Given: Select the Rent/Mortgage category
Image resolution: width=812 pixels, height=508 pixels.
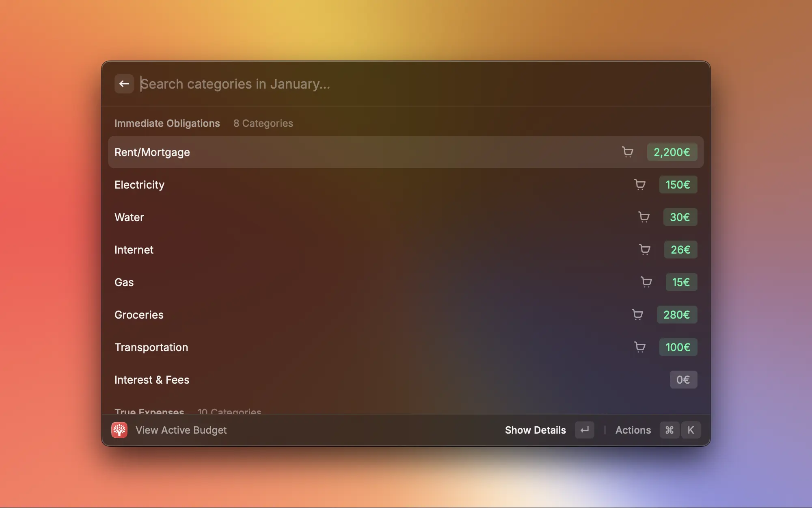Looking at the screenshot, I should pyautogui.click(x=152, y=152).
